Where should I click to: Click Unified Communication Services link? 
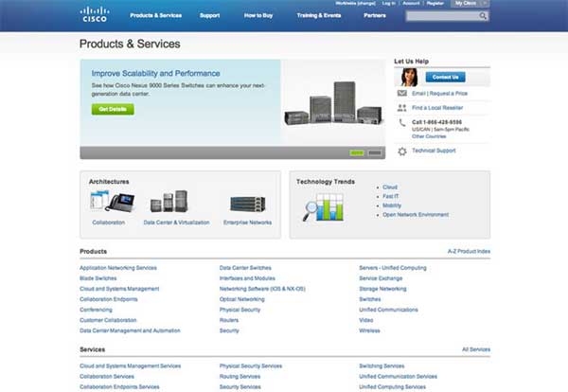tap(398, 377)
